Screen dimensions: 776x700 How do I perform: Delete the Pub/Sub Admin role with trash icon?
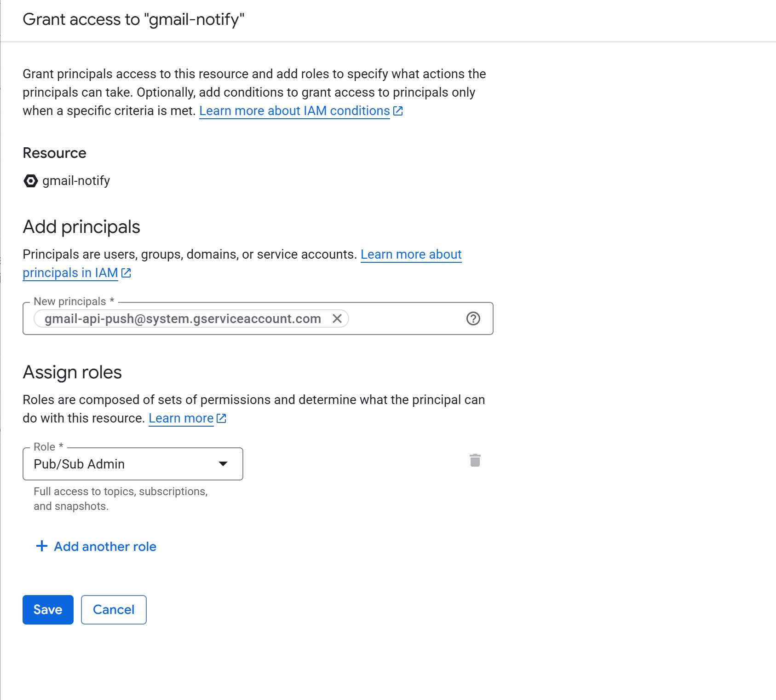[x=475, y=460]
